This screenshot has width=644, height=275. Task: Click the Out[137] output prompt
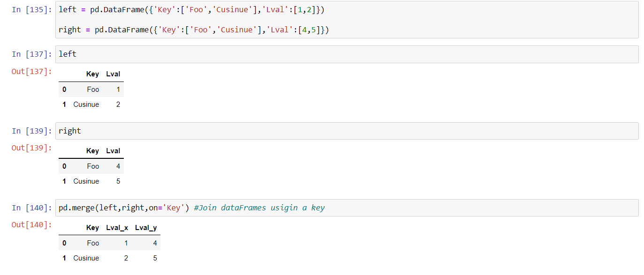coord(31,72)
